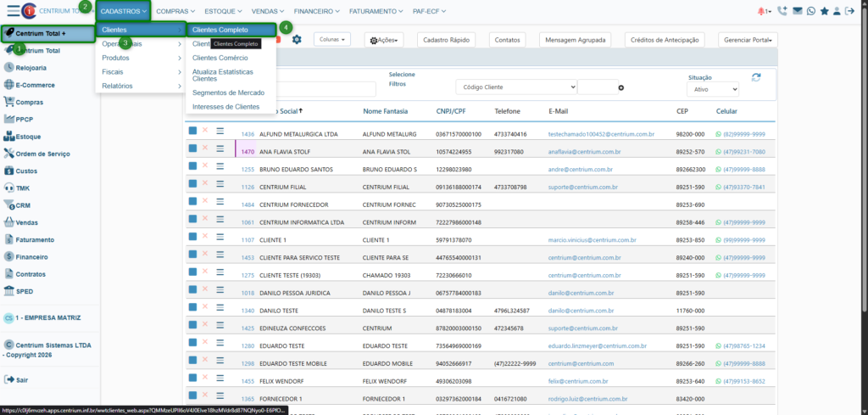Refresh the client list with reload icon

[x=756, y=77]
